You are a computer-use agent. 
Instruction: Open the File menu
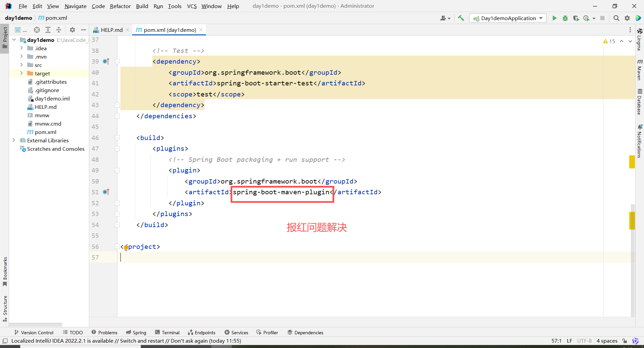coord(23,6)
